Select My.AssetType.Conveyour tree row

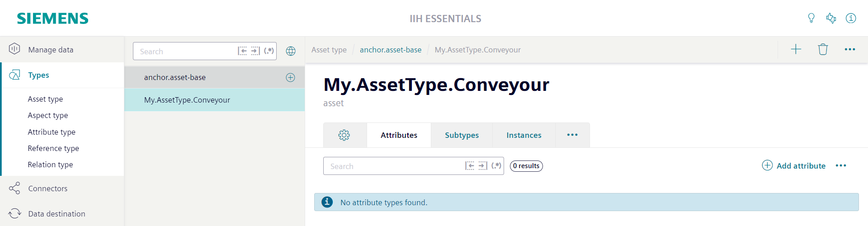click(x=214, y=100)
